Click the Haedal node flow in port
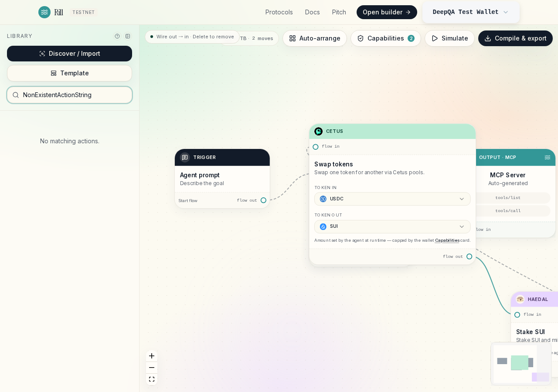The height and width of the screenshot is (392, 558). pyautogui.click(x=517, y=315)
